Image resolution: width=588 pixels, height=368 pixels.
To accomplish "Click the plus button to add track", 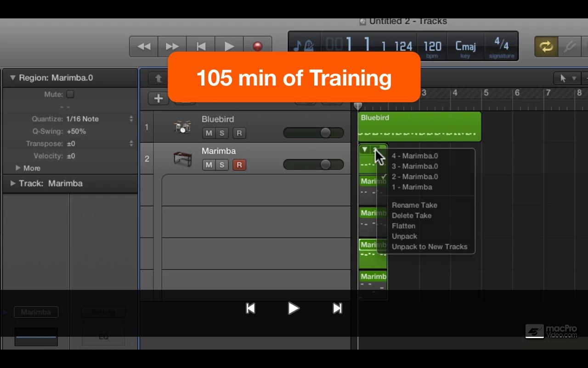I will (158, 98).
